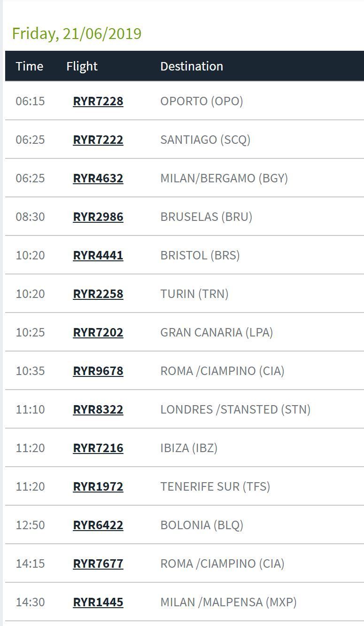Click the Time column header
364x626 pixels.
[x=30, y=66]
